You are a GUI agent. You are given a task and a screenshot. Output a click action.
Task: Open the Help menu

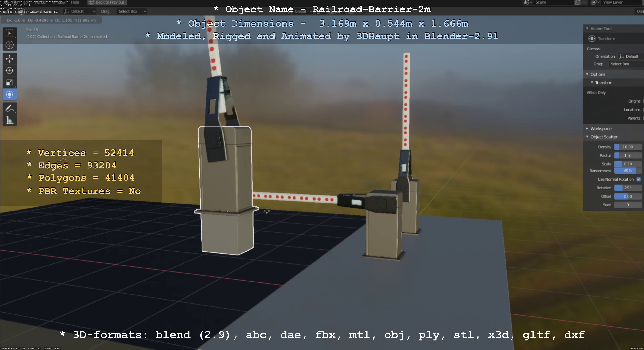75,2
